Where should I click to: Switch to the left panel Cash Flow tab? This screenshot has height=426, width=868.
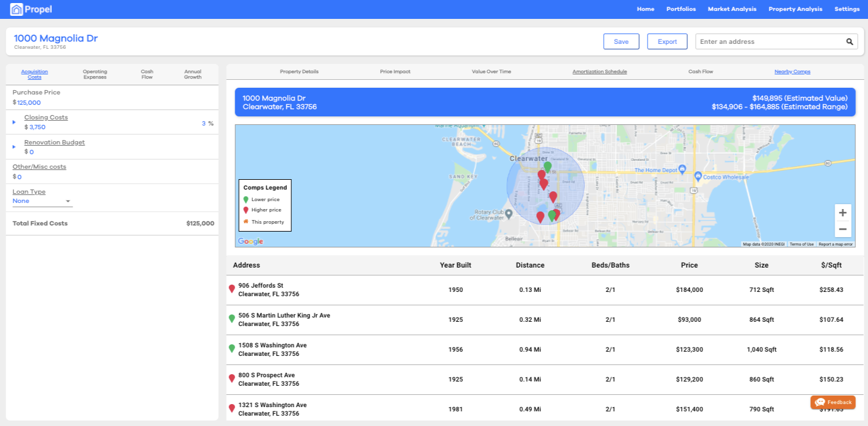pos(147,74)
